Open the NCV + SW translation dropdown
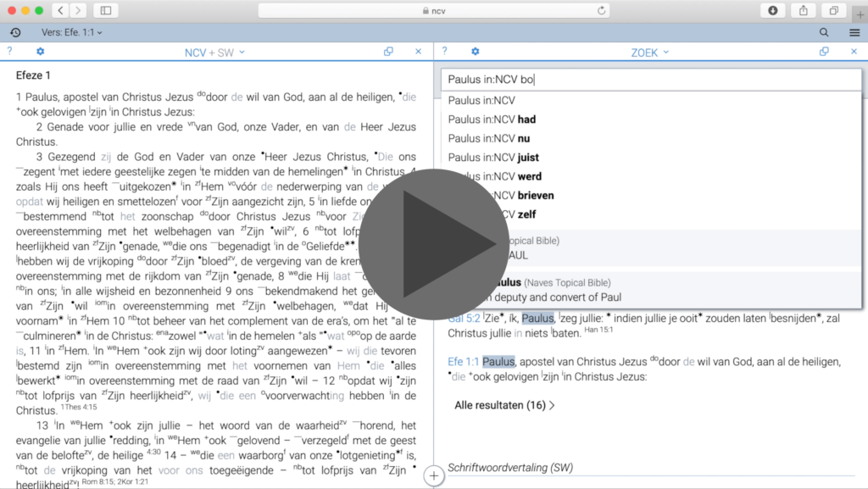 (214, 53)
